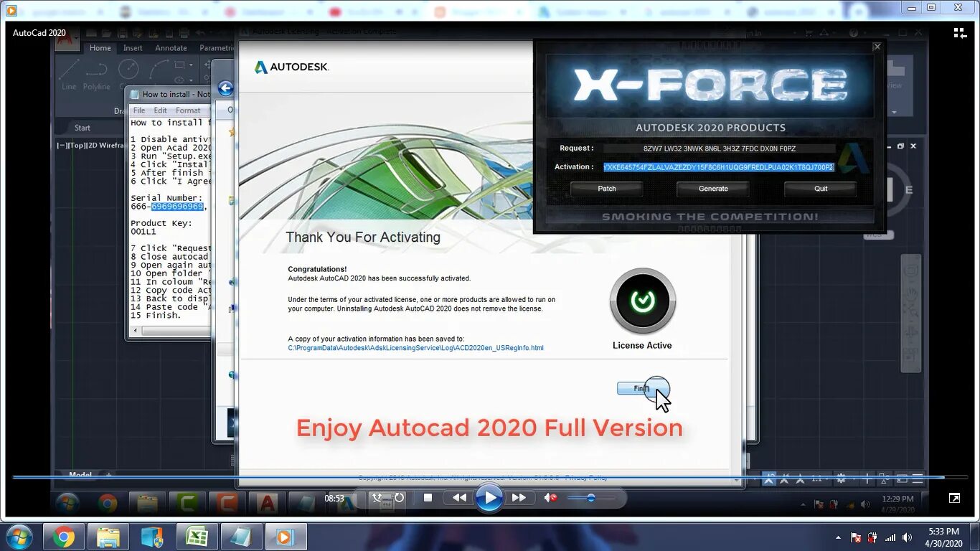The width and height of the screenshot is (980, 551).
Task: Show hidden system tray icons
Action: click(838, 537)
